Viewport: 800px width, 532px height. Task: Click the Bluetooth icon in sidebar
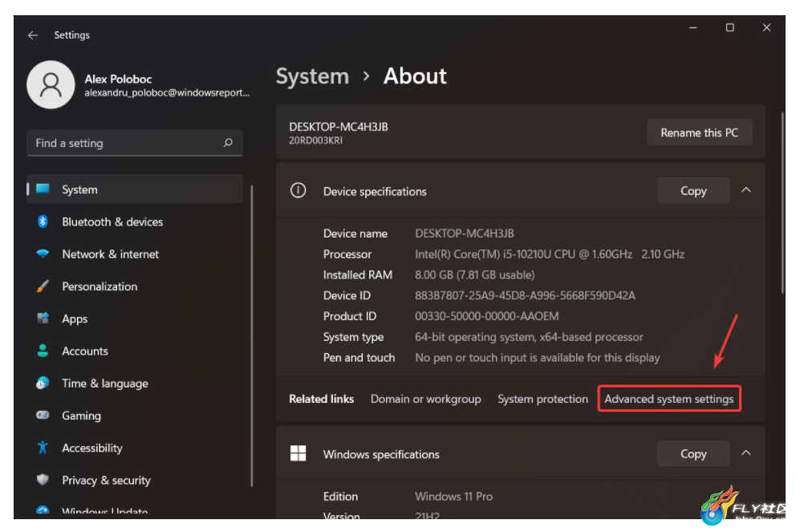(43, 221)
